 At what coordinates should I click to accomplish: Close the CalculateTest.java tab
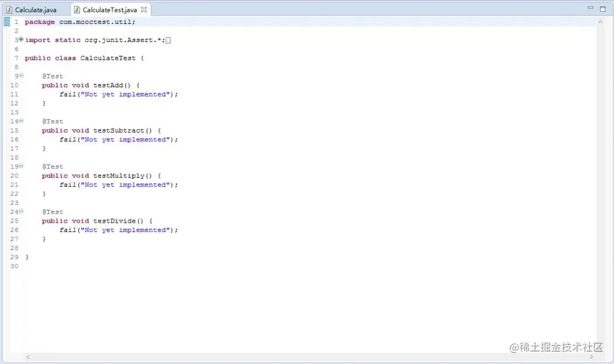[x=144, y=10]
